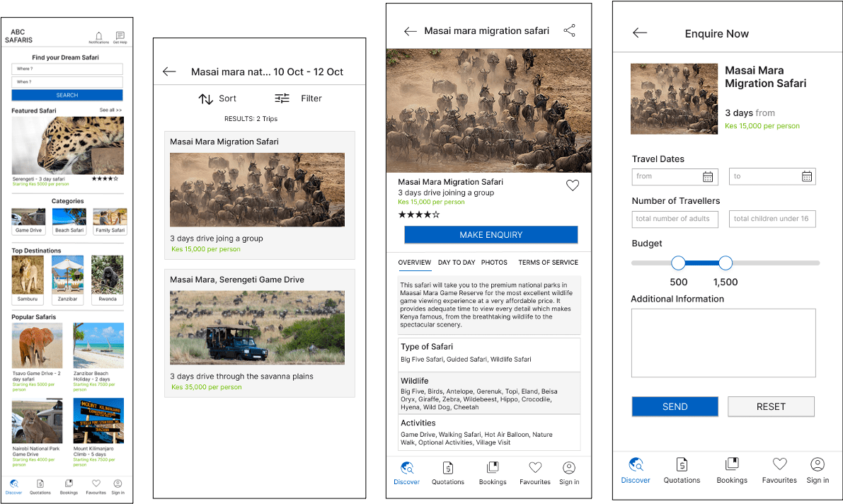Viewport: 843px width, 504px height.
Task: Favorite the Masai Mara Migration Safari heart
Action: 573,185
